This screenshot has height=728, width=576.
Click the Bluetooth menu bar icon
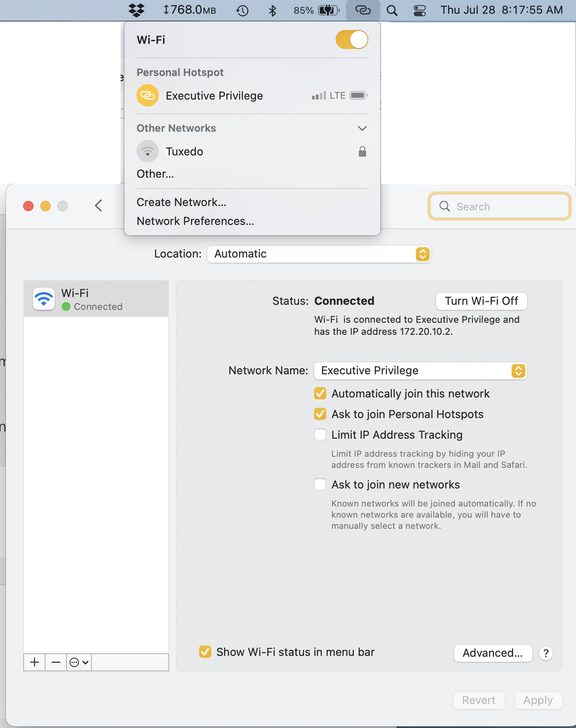pos(272,10)
